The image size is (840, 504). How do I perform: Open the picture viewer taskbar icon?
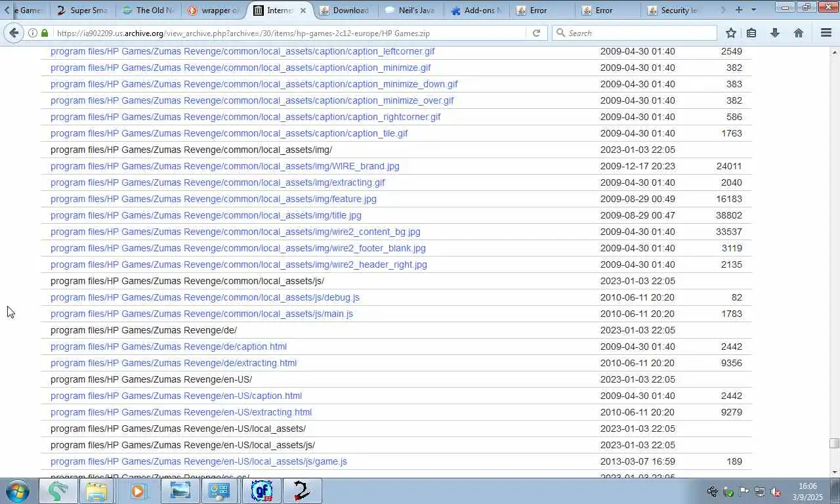(179, 491)
